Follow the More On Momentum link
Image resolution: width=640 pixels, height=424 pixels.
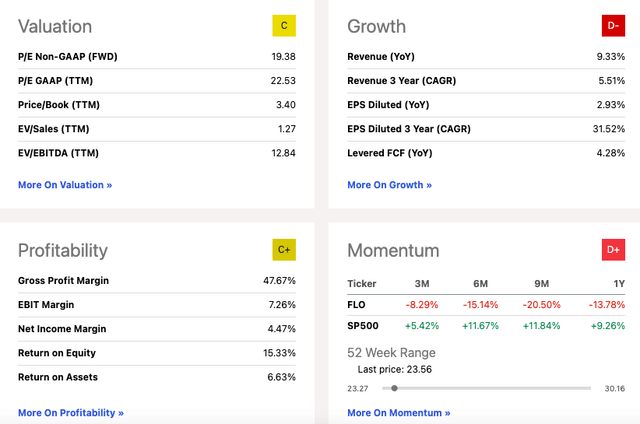click(398, 412)
